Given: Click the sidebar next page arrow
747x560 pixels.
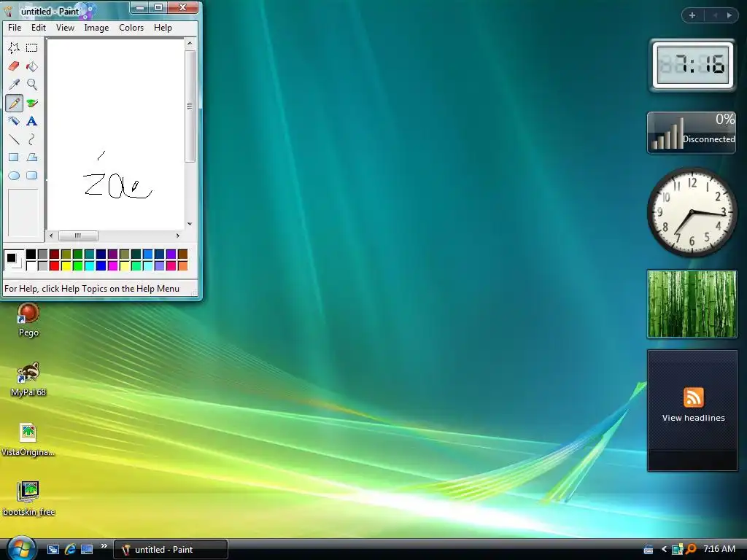Looking at the screenshot, I should click(x=729, y=15).
